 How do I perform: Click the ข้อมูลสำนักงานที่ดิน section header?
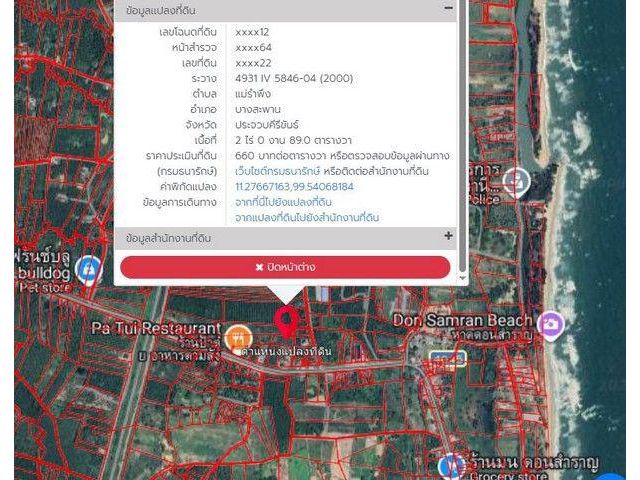point(285,238)
